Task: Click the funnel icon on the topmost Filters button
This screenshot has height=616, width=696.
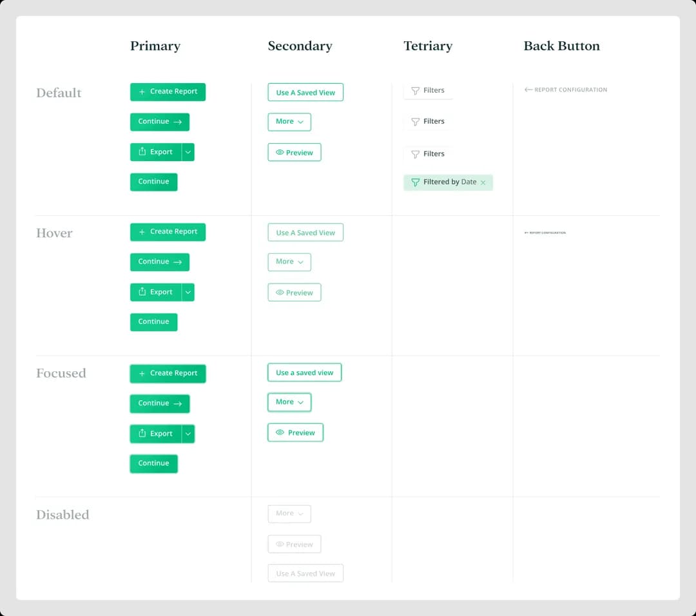Action: tap(415, 91)
